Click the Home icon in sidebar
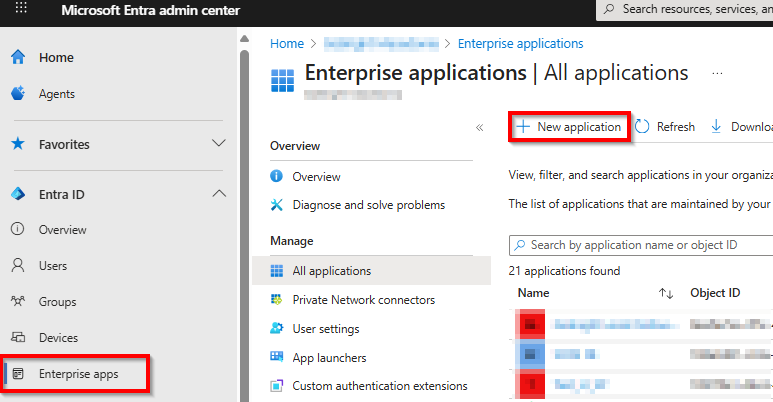This screenshot has width=773, height=402. pos(17,57)
